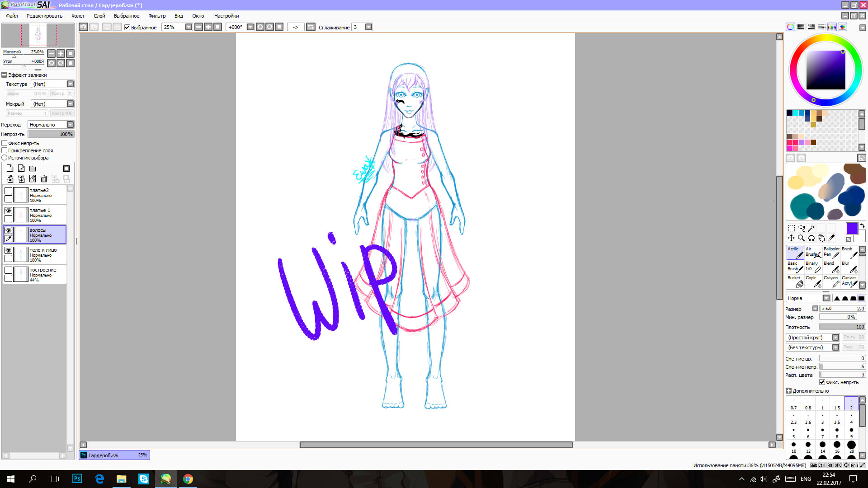Open the Редактировать menu
Image resolution: width=868 pixels, height=488 pixels.
pos(44,16)
